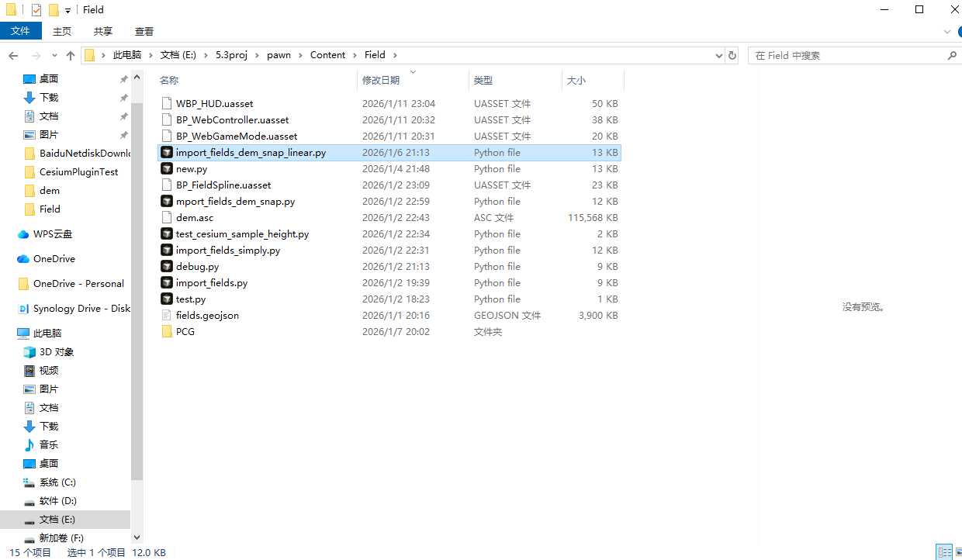
Task: Open the Customize Quick Access Toolbar dropdown
Action: 67,11
